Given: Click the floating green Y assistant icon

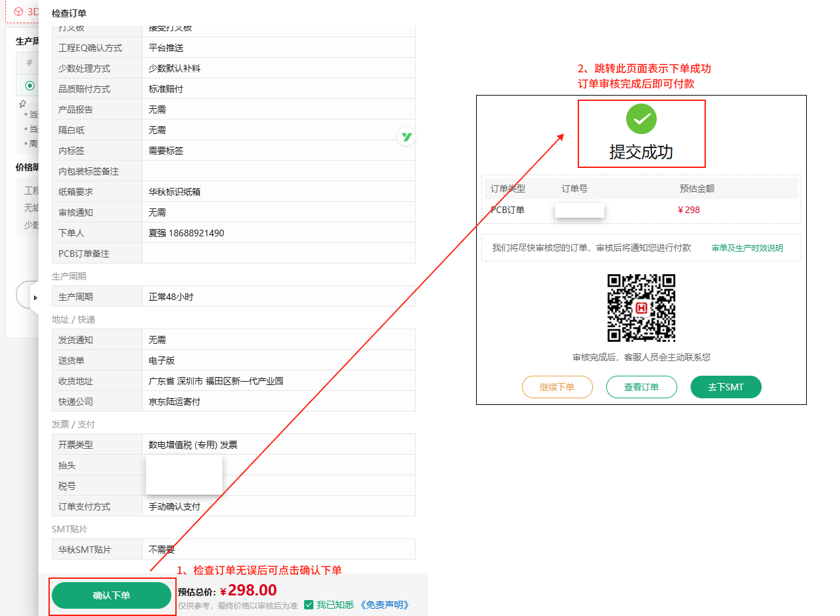Looking at the screenshot, I should [406, 137].
